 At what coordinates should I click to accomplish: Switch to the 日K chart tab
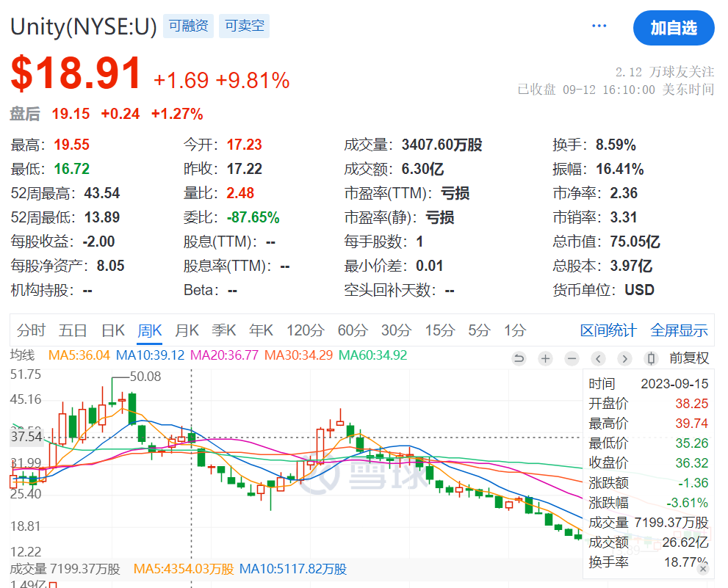click(113, 330)
